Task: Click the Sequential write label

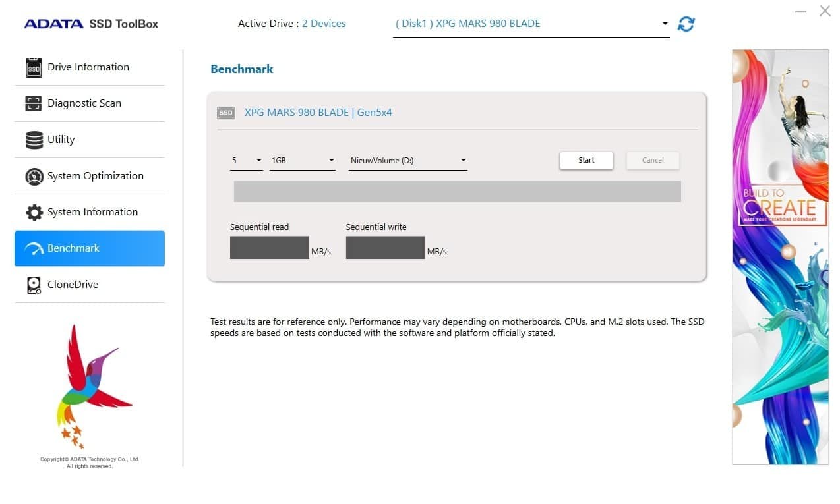Action: (376, 227)
